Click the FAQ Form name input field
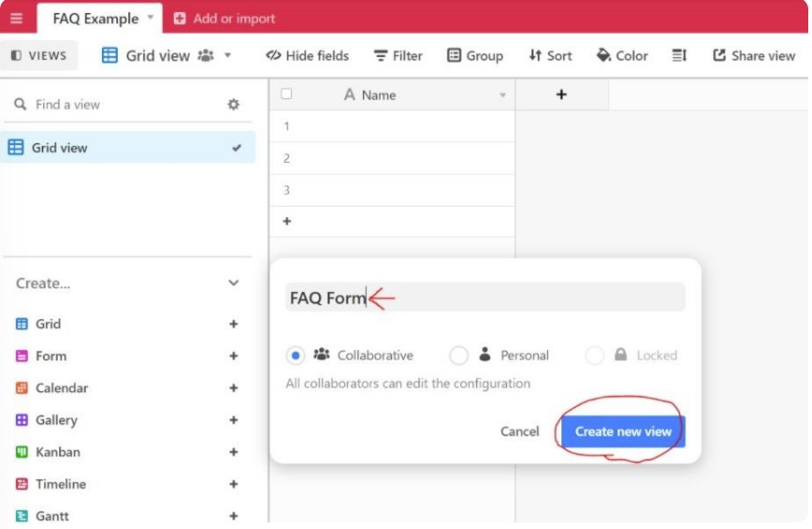812x529 pixels. (x=485, y=298)
